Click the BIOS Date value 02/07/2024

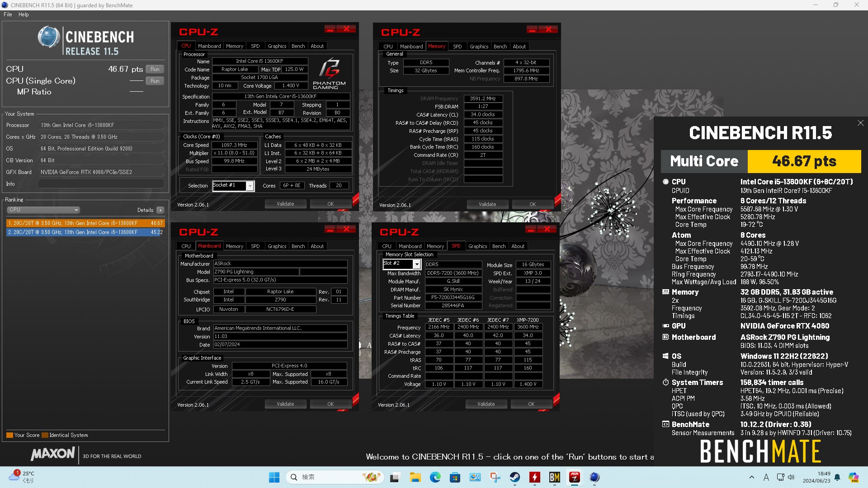click(x=280, y=344)
